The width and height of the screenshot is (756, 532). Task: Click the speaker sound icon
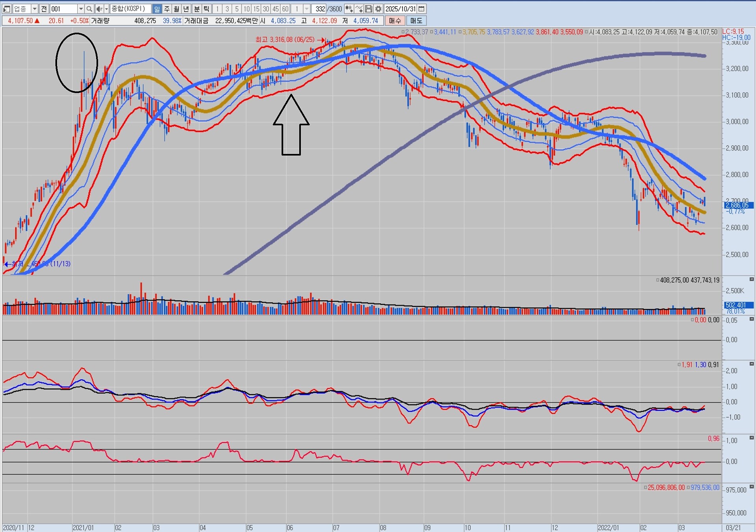pos(99,9)
